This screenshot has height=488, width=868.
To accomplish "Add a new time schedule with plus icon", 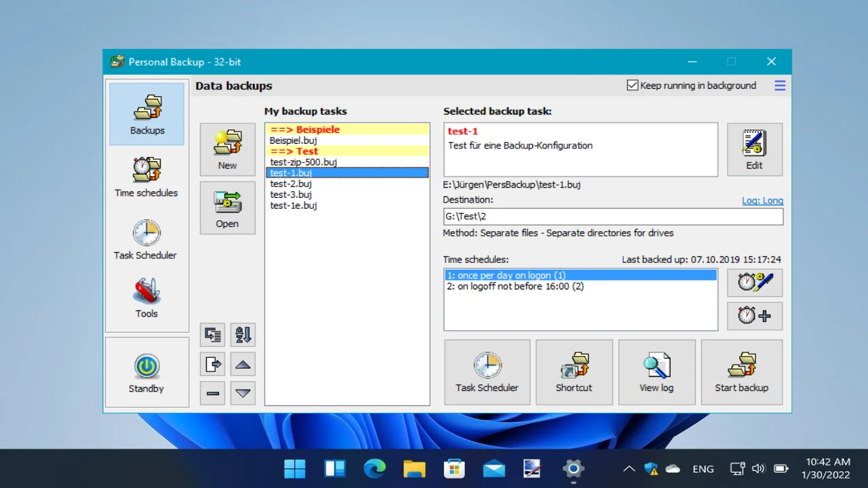I will tap(755, 316).
